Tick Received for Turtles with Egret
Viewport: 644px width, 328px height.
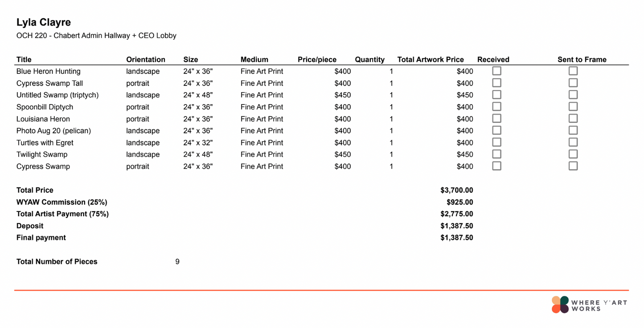496,142
